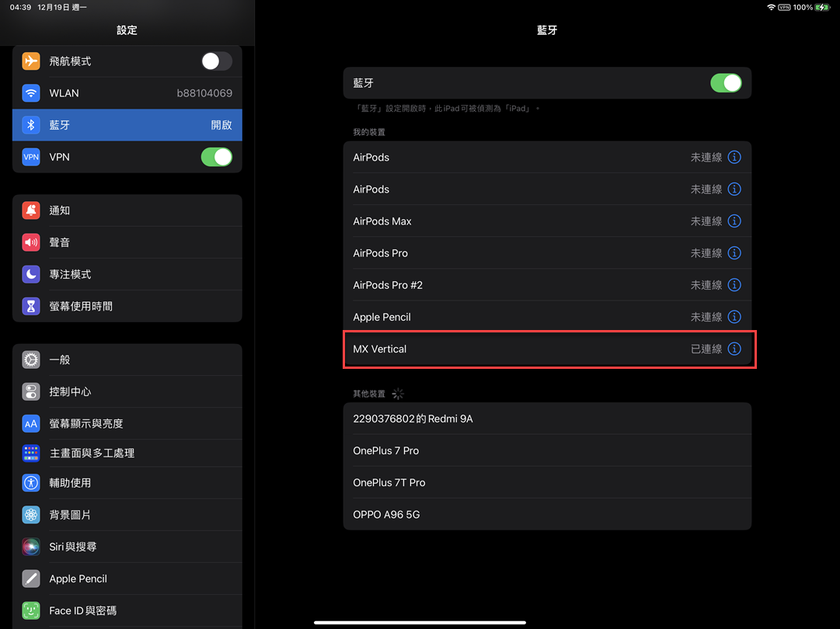
Task: Tap the 輔助使用 accessibility icon
Action: coord(31,483)
